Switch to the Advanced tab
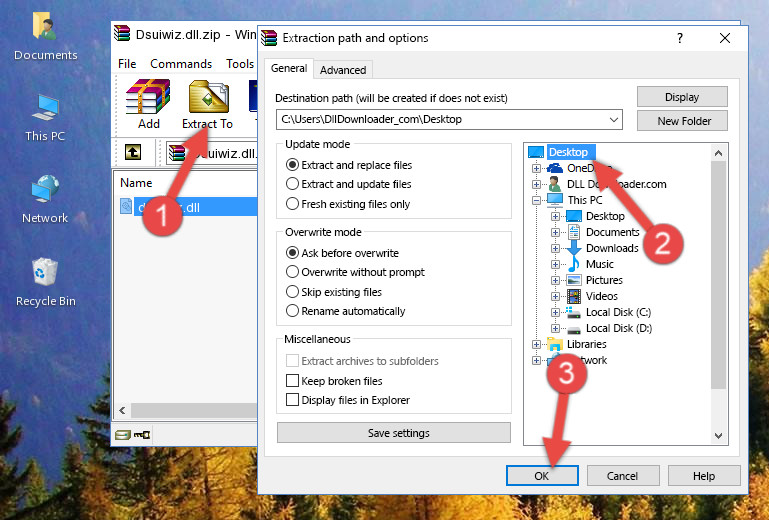This screenshot has width=769, height=520. tap(343, 70)
